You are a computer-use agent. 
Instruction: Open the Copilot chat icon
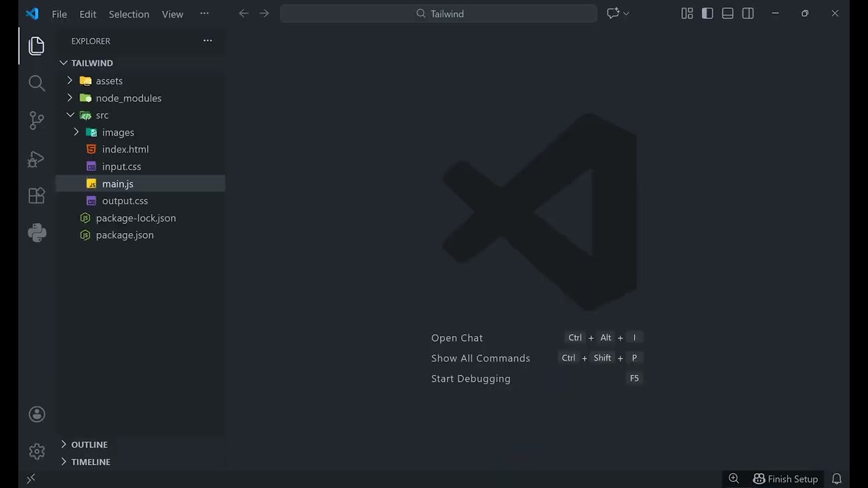[613, 14]
